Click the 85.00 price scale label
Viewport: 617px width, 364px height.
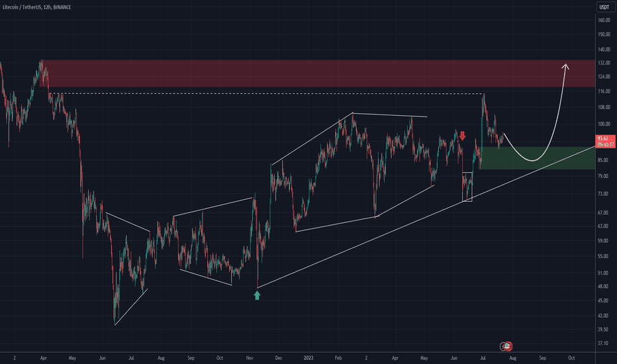(x=603, y=161)
